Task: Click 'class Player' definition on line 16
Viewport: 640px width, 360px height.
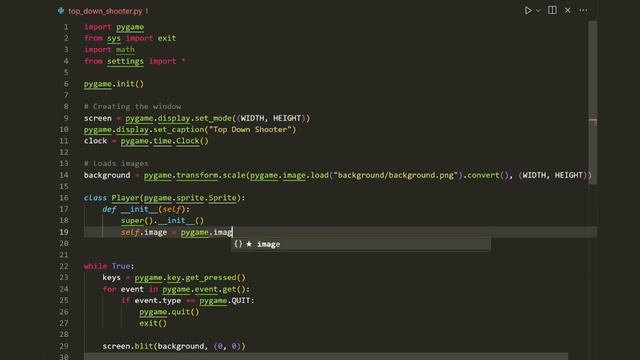Action: (111, 198)
